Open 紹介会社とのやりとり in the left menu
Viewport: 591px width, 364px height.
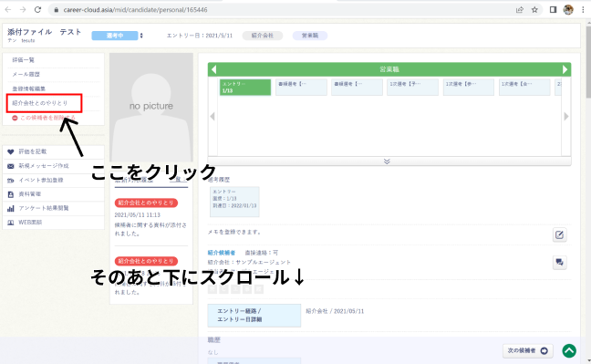[40, 103]
